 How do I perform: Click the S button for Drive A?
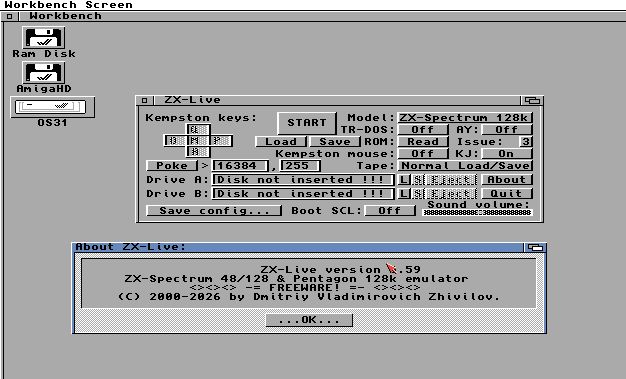pyautogui.click(x=418, y=180)
